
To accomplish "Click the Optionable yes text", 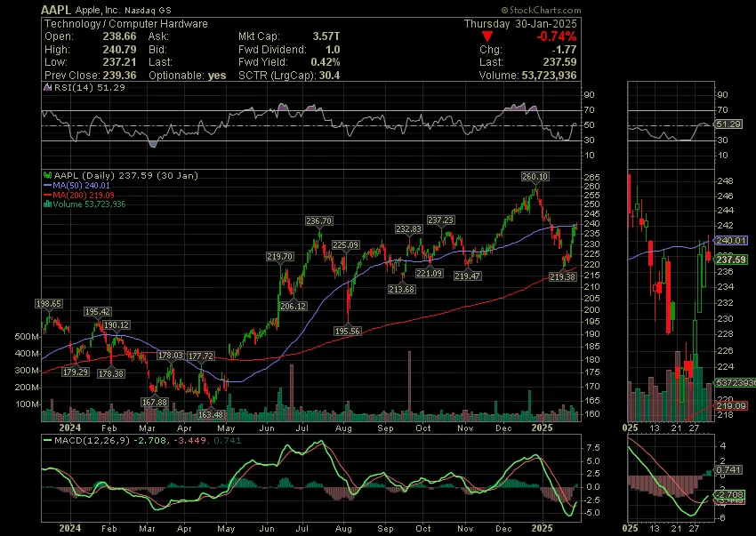I will click(x=187, y=76).
